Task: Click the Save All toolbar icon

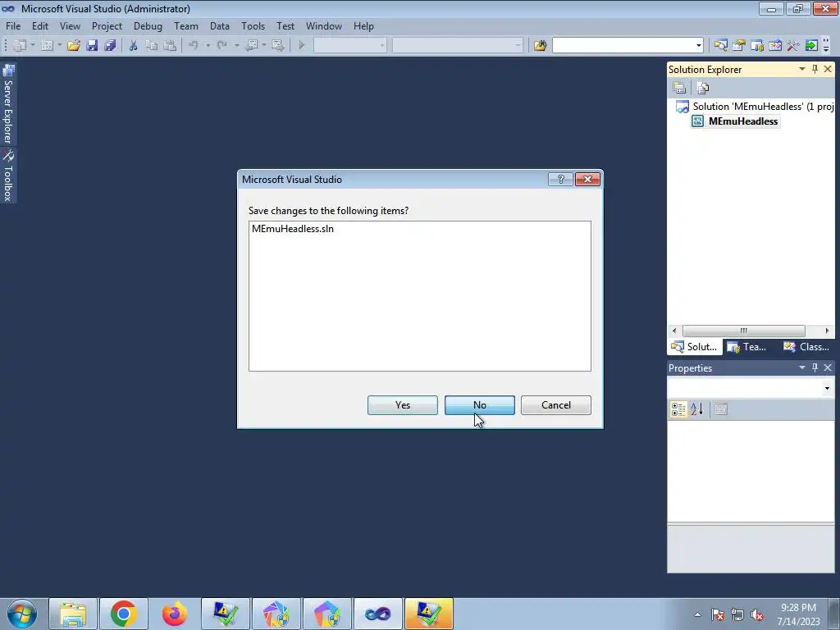Action: tap(111, 46)
